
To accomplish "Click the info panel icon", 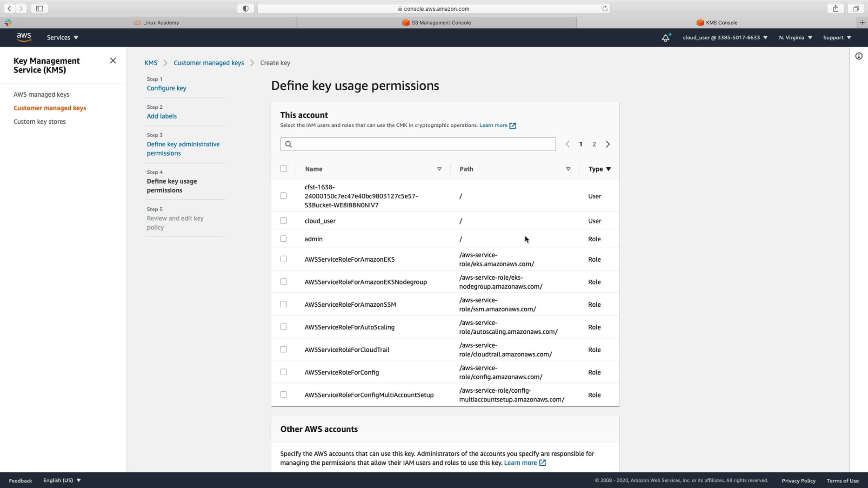I will (859, 56).
